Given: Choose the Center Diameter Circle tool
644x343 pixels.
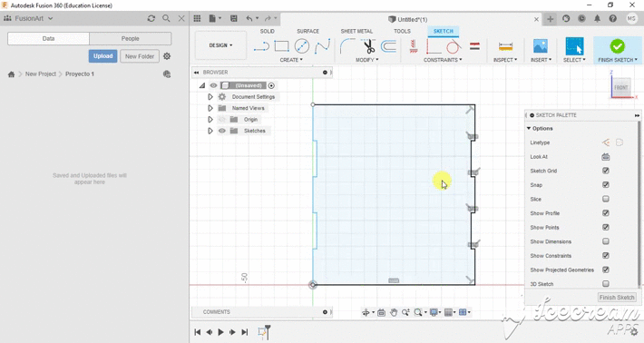Looking at the screenshot, I should pyautogui.click(x=302, y=46).
